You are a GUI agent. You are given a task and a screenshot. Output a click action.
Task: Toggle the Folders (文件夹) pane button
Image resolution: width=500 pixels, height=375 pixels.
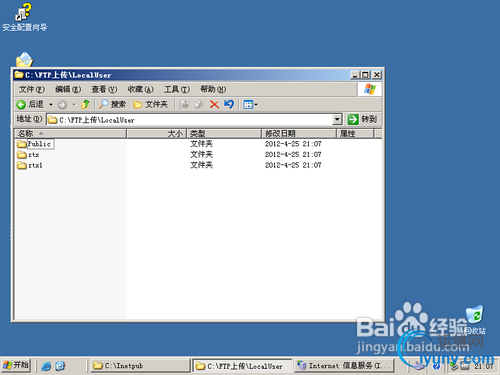[x=150, y=105]
